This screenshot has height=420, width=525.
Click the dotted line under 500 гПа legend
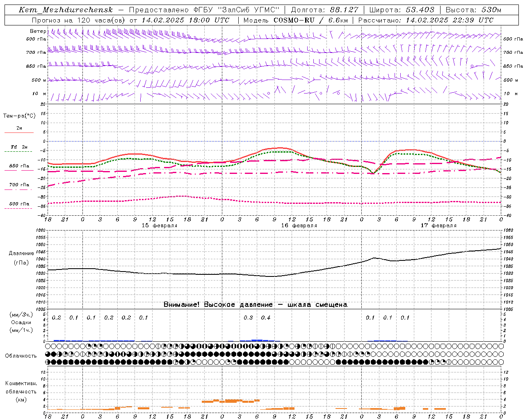[x=18, y=208]
